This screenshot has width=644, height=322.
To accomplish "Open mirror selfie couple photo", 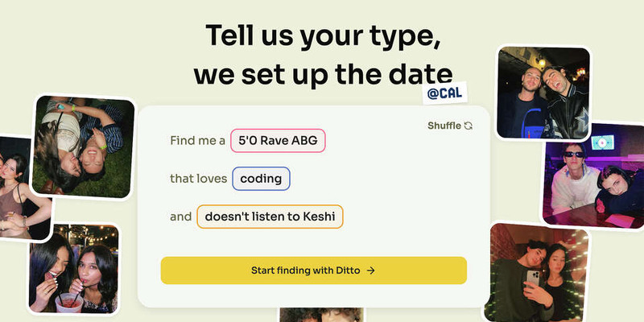I will [536, 273].
